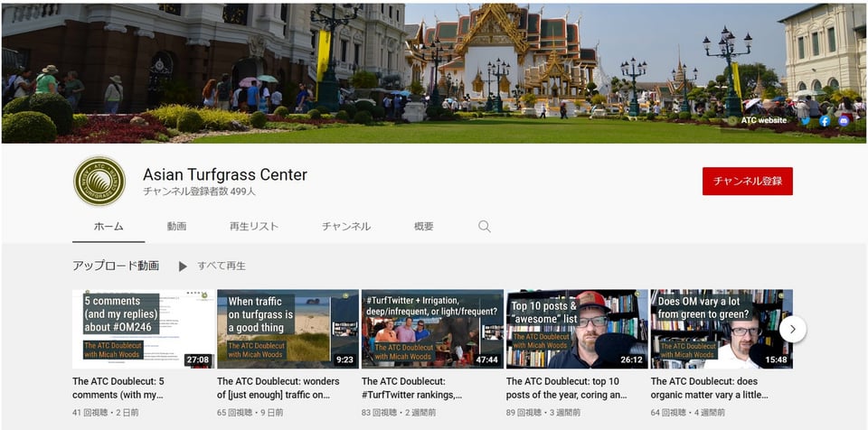Open the Facebook icon in the banner

pos(825,121)
